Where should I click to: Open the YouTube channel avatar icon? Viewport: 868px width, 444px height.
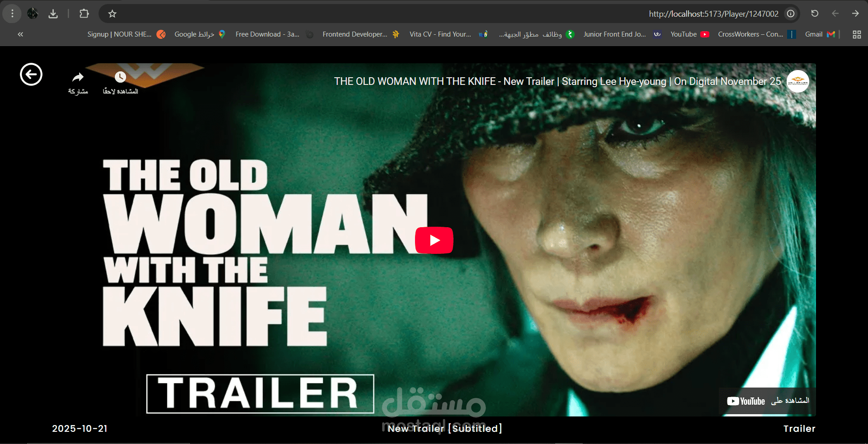coord(797,81)
